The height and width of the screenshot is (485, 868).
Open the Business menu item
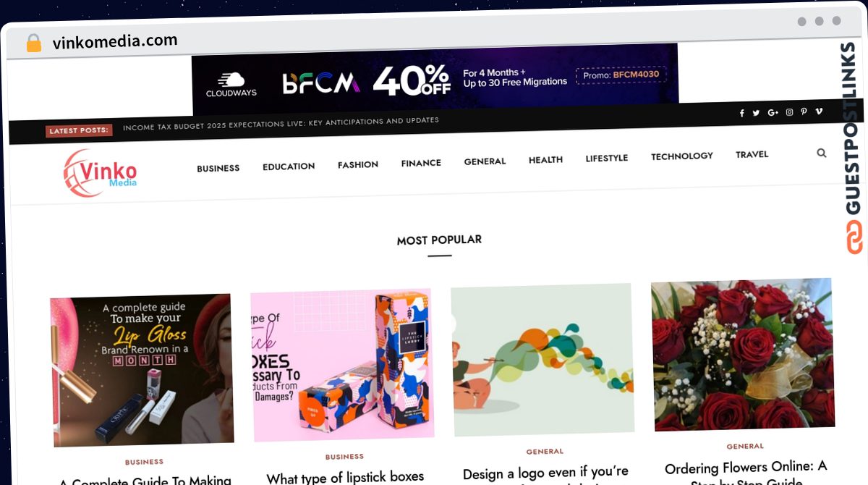coord(218,168)
